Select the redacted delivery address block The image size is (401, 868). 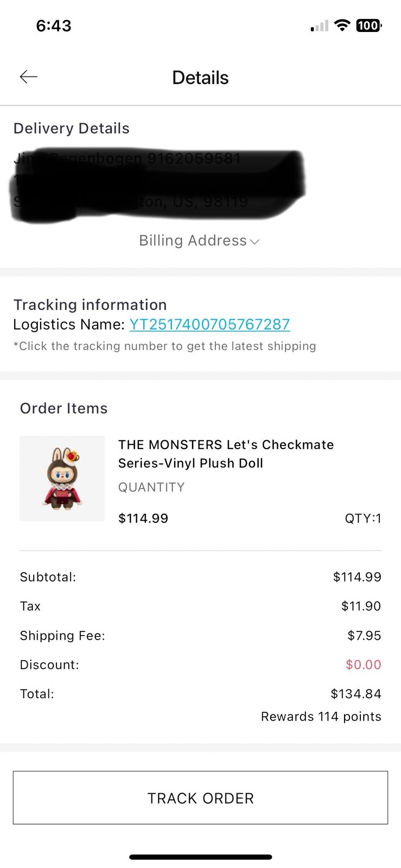[157, 181]
